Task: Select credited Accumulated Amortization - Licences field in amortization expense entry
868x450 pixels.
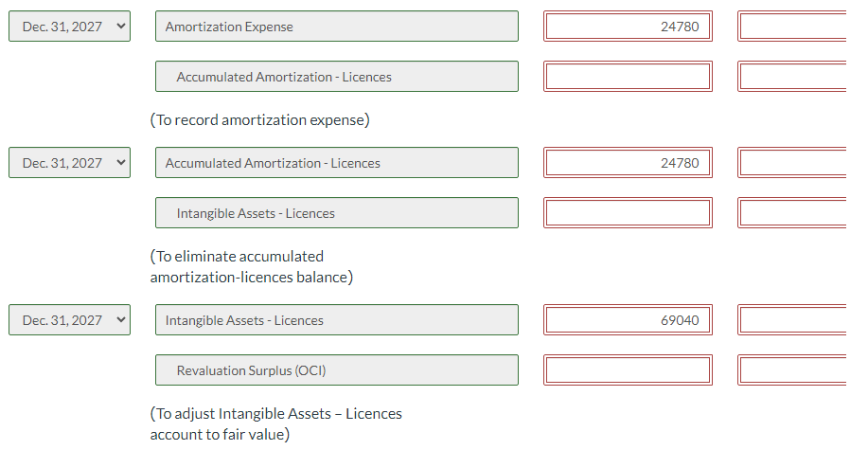Action: [x=337, y=77]
